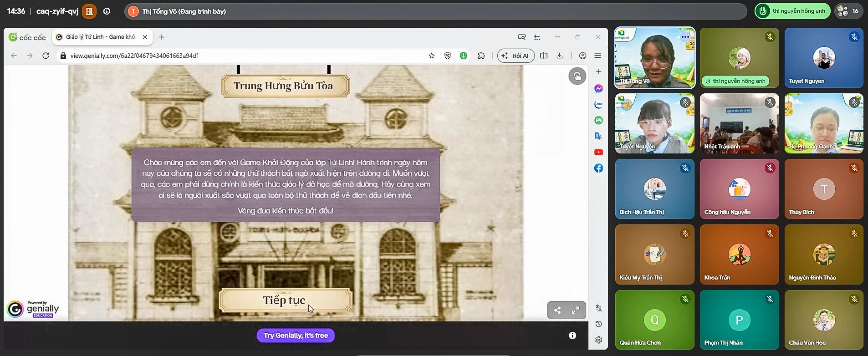Viewport: 868px width, 356px height.
Task: Go back in browser history
Action: click(x=14, y=56)
